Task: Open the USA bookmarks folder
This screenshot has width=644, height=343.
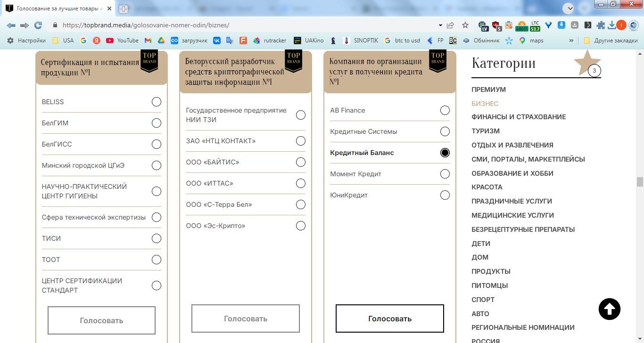Action: (63, 41)
